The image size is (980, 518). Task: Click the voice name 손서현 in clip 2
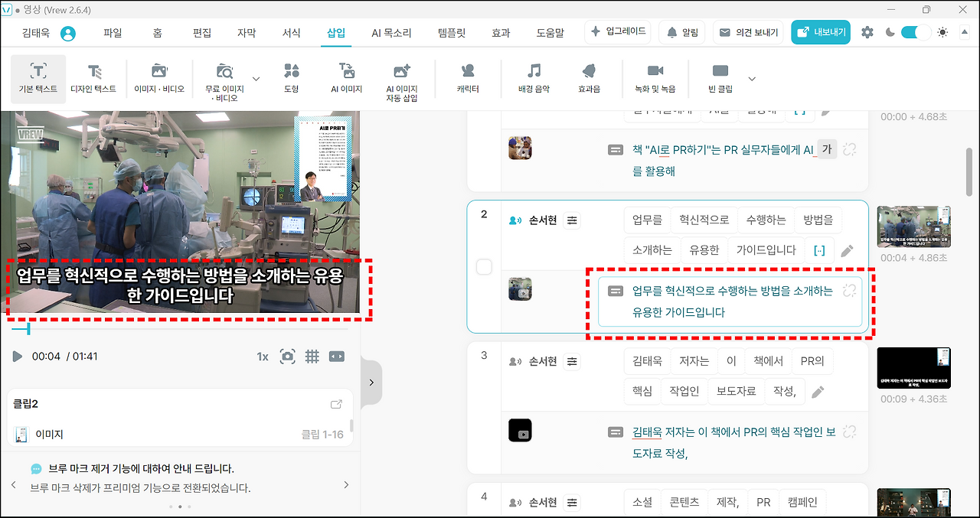(543, 220)
